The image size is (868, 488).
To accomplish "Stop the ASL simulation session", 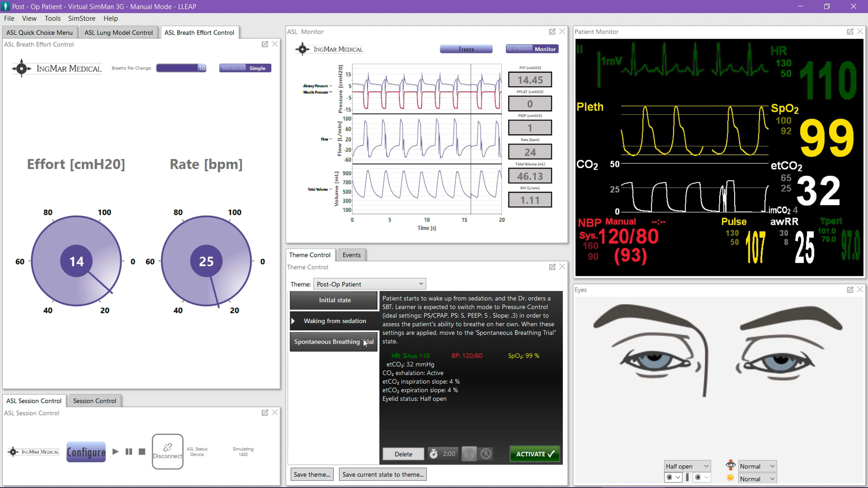I will pyautogui.click(x=142, y=451).
